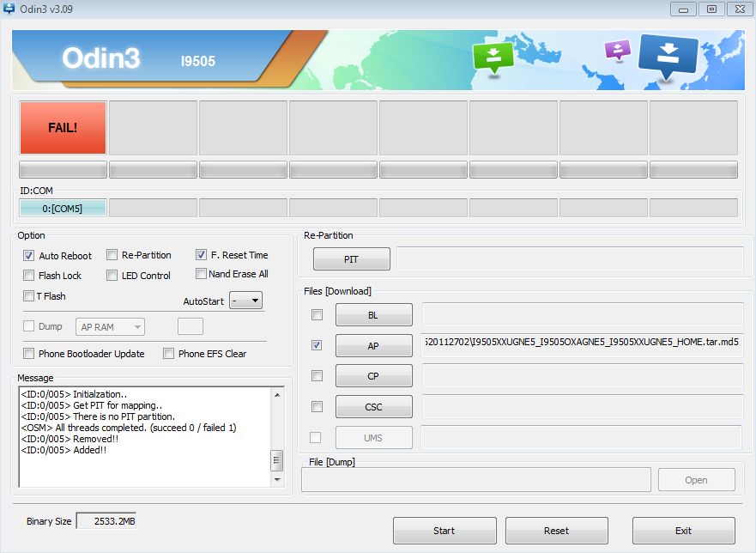The image size is (756, 553).
Task: Click the CP file button
Action: [x=373, y=376]
